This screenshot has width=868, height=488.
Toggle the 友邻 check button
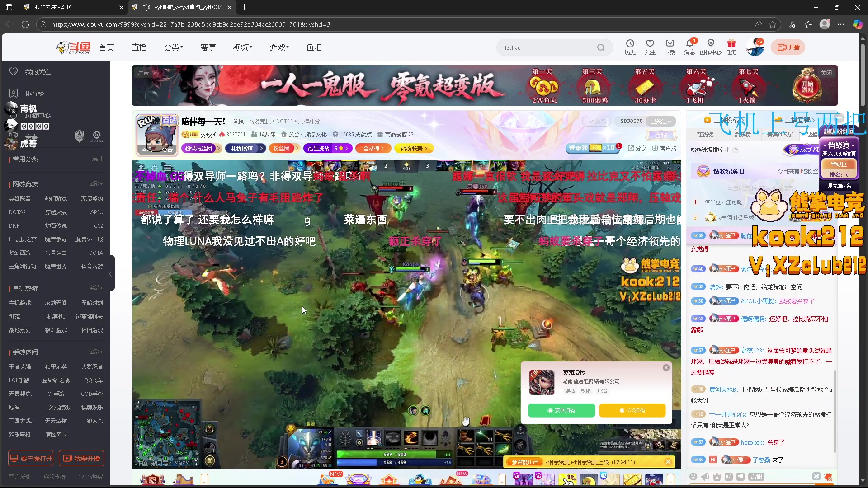click(597, 121)
